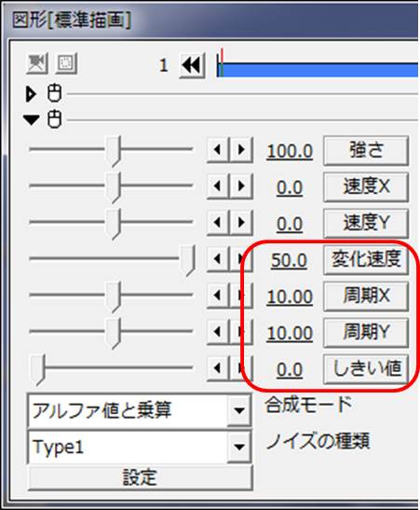
Task: Jump to start with the rewind button
Action: 192,65
